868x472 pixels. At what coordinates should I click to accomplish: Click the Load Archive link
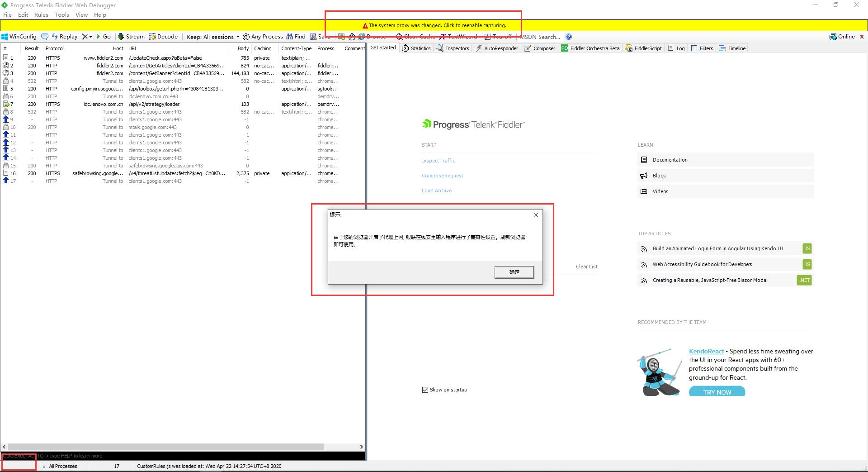click(x=437, y=191)
